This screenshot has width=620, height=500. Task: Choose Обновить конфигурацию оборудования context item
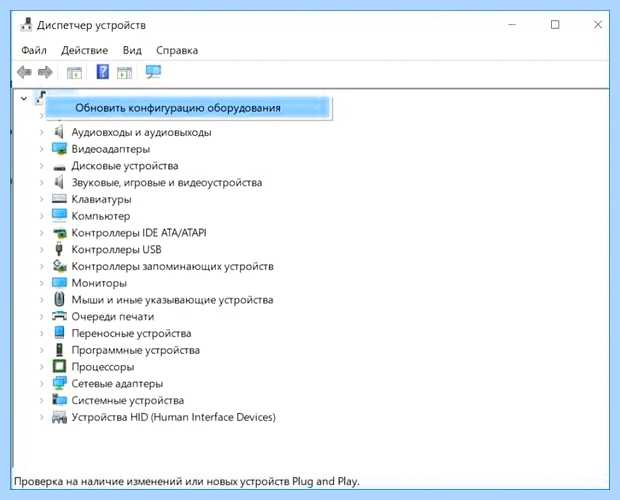[188, 108]
